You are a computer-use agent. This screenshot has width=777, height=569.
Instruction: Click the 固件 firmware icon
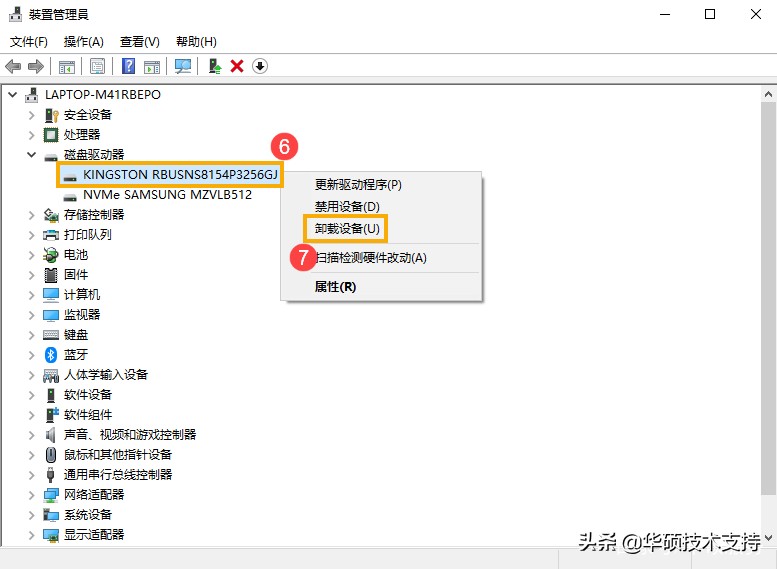point(51,275)
